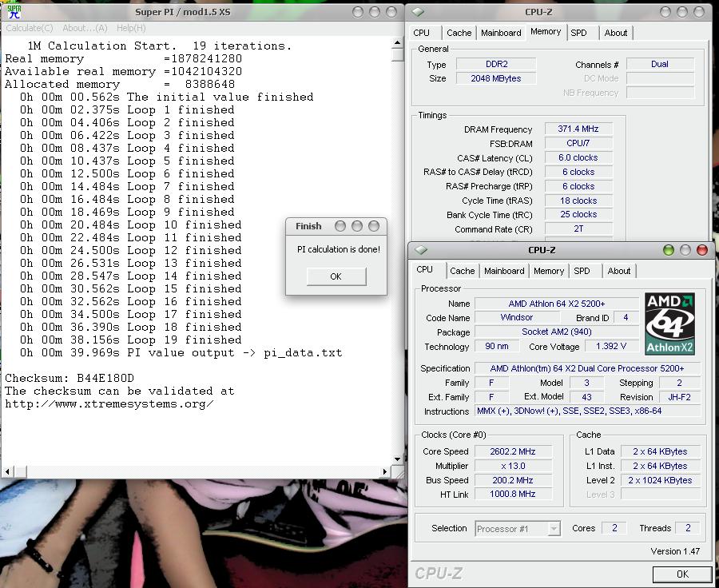
Task: Open the About...(A) menu in Super PI
Action: [85, 28]
